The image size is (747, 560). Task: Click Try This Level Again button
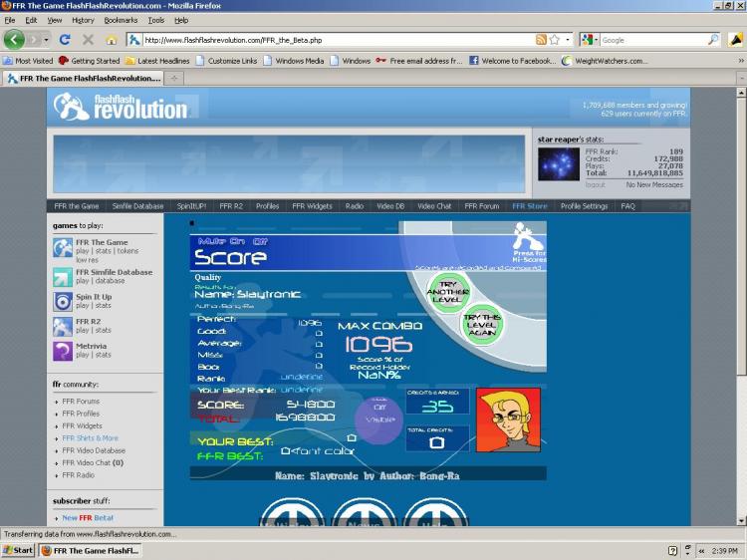tap(482, 325)
